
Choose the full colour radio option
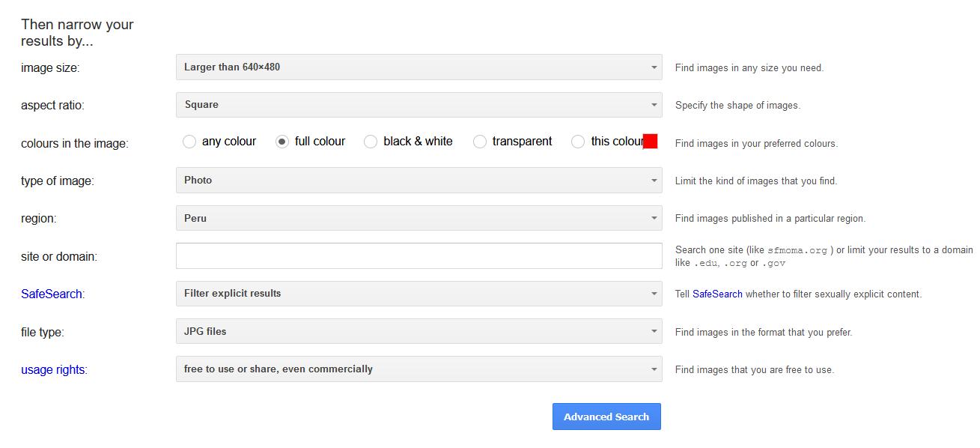(x=282, y=142)
